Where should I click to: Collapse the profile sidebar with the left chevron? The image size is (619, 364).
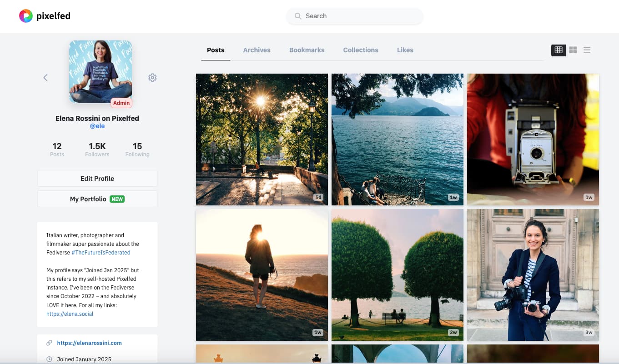coord(45,77)
